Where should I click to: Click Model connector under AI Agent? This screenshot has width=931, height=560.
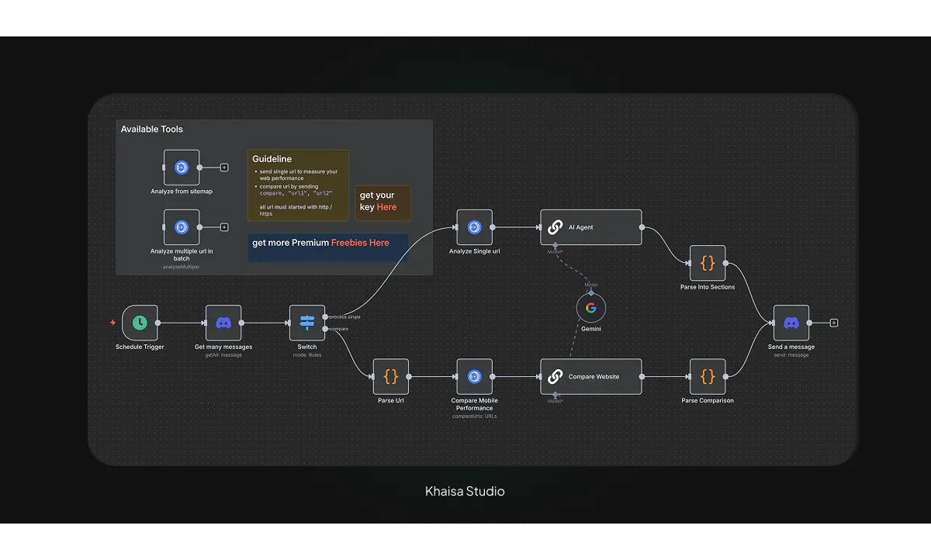click(x=555, y=246)
